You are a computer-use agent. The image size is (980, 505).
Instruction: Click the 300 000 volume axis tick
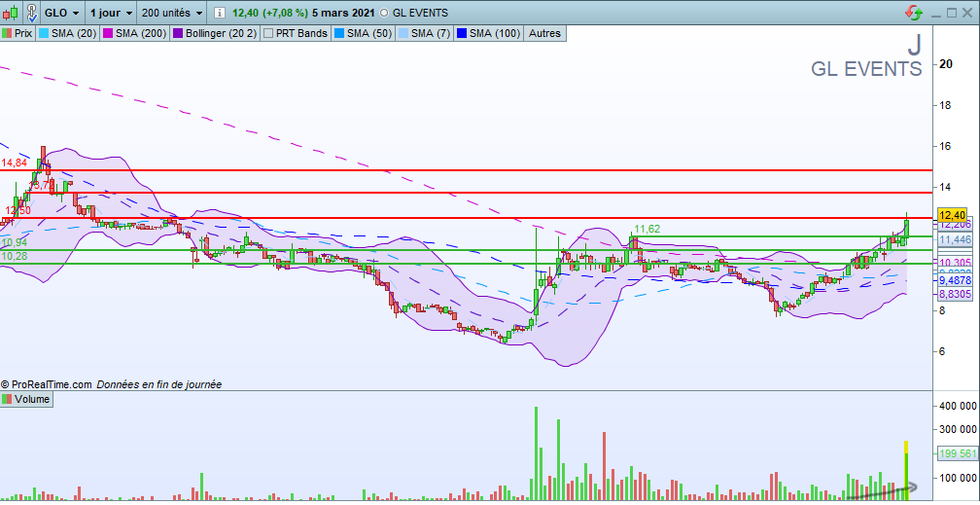point(958,429)
